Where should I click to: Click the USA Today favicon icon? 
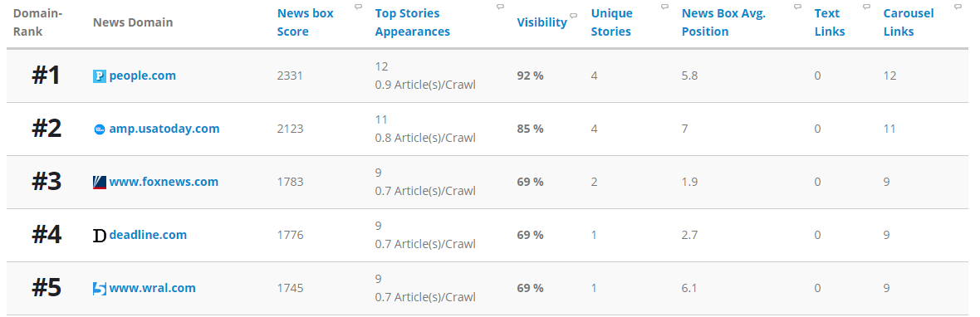tap(100, 129)
